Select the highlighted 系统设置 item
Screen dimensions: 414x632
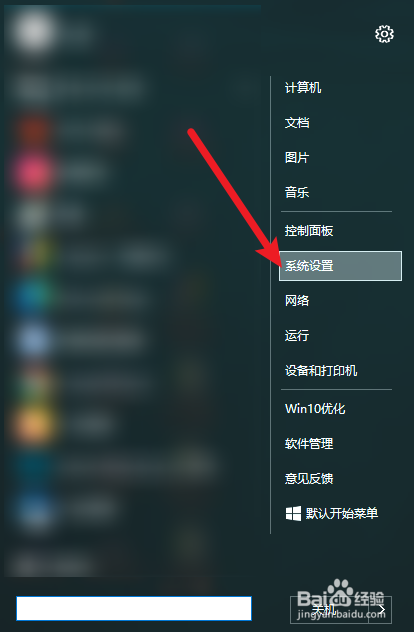(x=340, y=266)
